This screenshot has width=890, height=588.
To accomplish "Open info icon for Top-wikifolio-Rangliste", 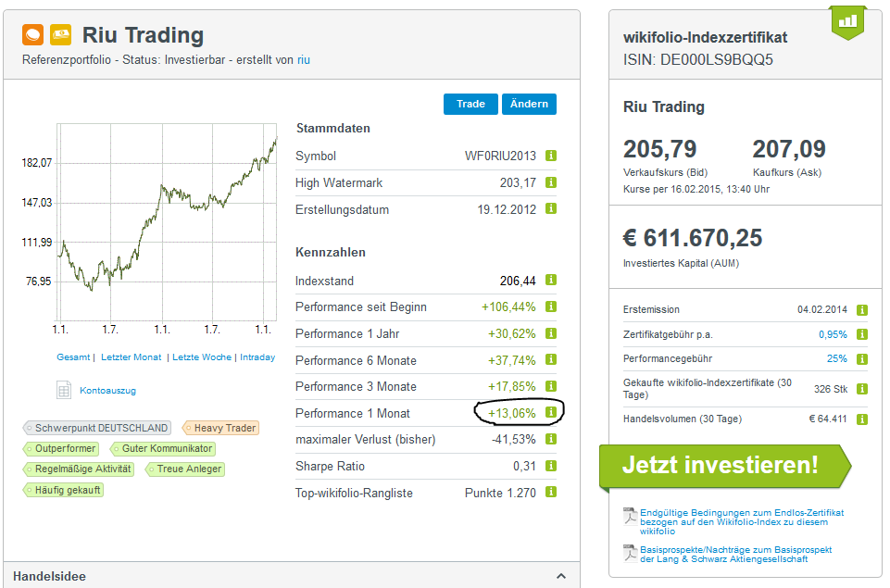I will tap(550, 492).
